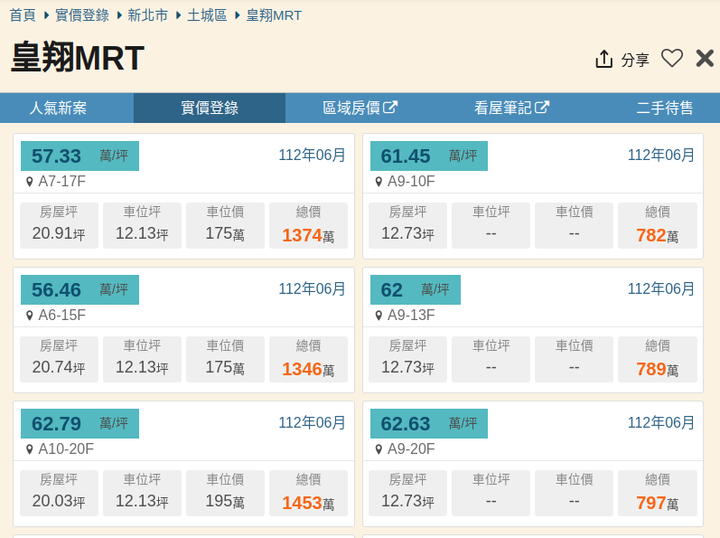Click the 797萬 total price
720x538 pixels.
pos(657,503)
